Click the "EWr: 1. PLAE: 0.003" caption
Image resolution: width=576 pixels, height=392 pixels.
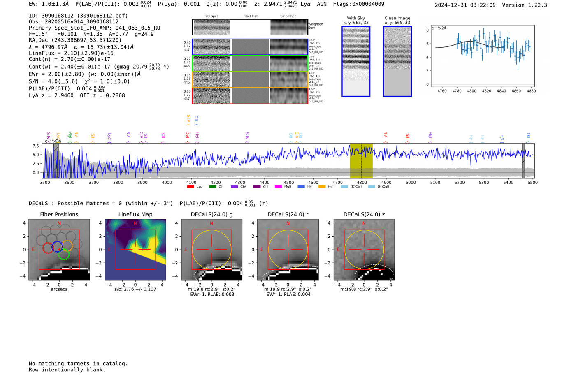212,295
